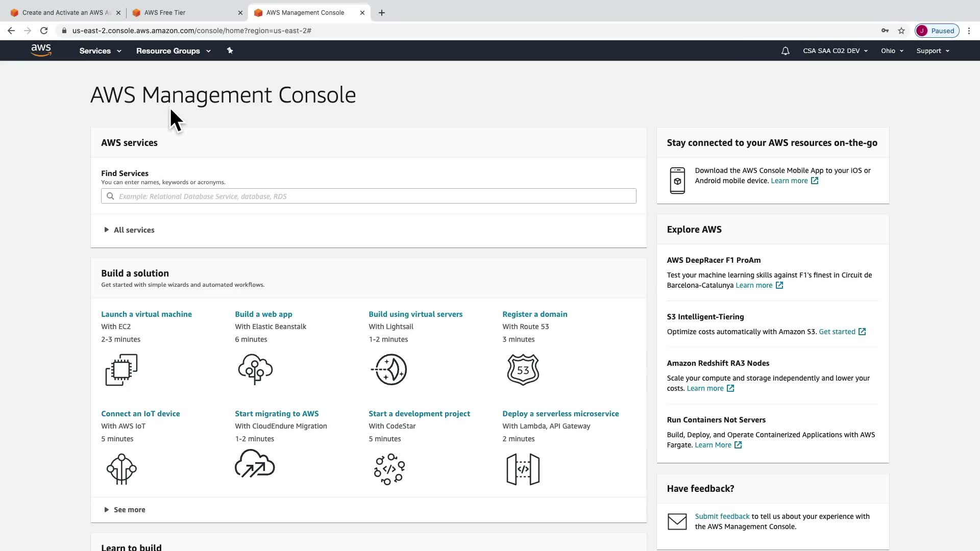The image size is (980, 551).
Task: Open the Services menu
Action: click(x=100, y=51)
